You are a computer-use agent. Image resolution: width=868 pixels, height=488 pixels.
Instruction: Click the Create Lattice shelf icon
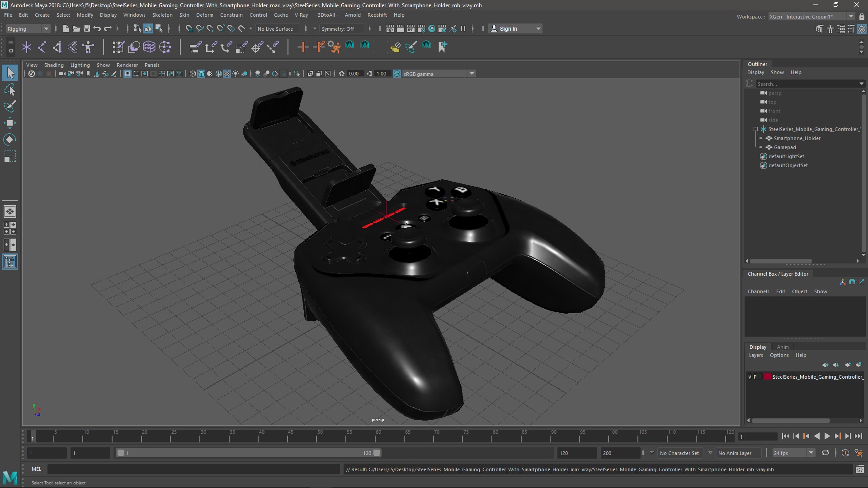149,47
